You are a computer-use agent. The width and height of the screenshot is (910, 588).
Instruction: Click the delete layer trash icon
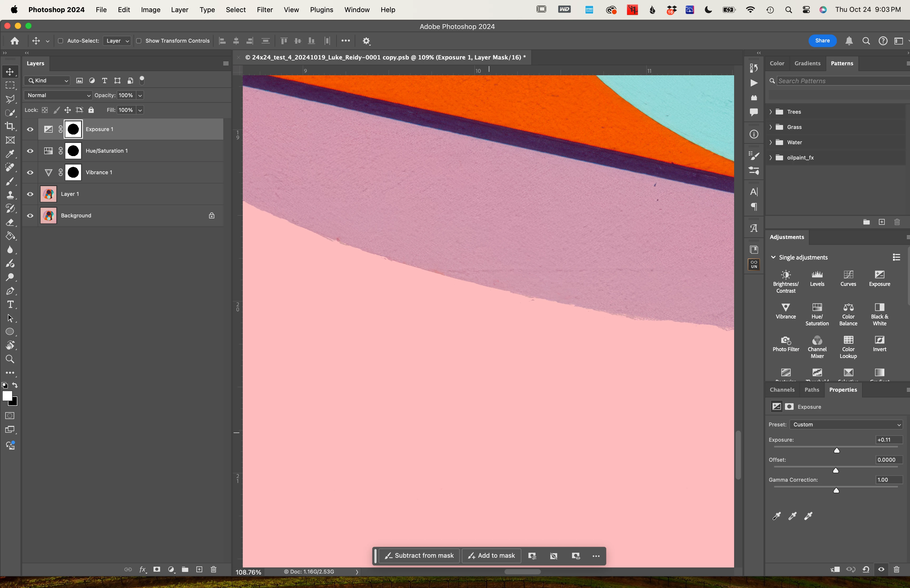(x=214, y=569)
